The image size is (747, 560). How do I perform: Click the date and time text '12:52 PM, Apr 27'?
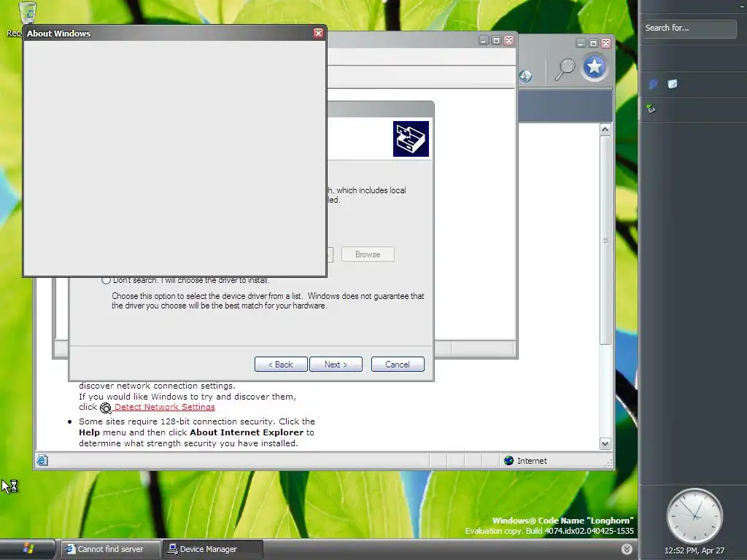click(694, 551)
